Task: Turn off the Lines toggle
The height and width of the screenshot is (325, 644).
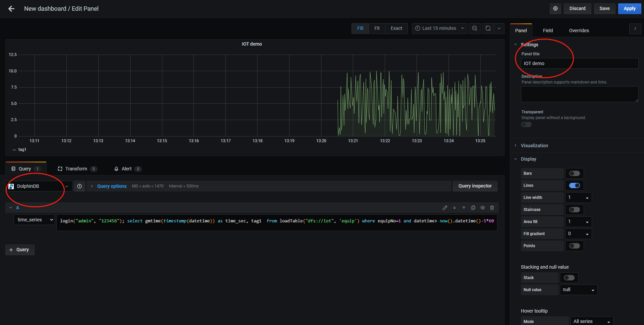Action: [574, 185]
